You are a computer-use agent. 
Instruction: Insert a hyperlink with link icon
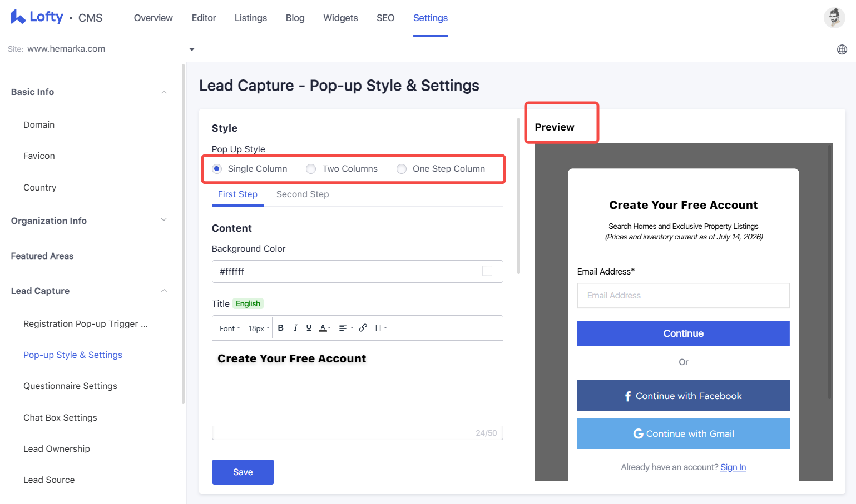[x=363, y=328]
